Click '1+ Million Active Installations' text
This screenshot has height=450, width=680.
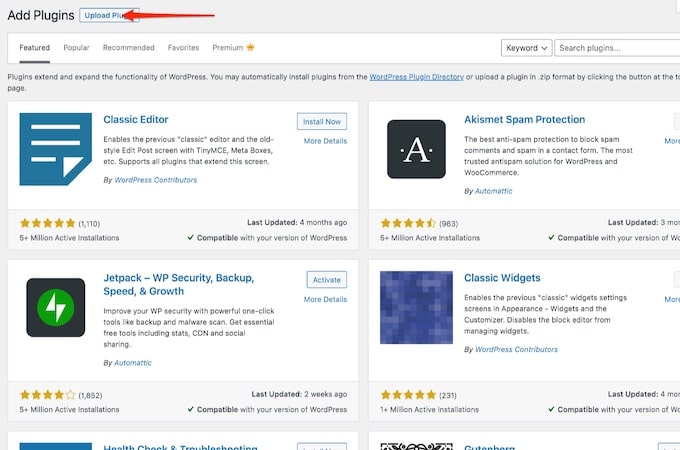point(429,410)
